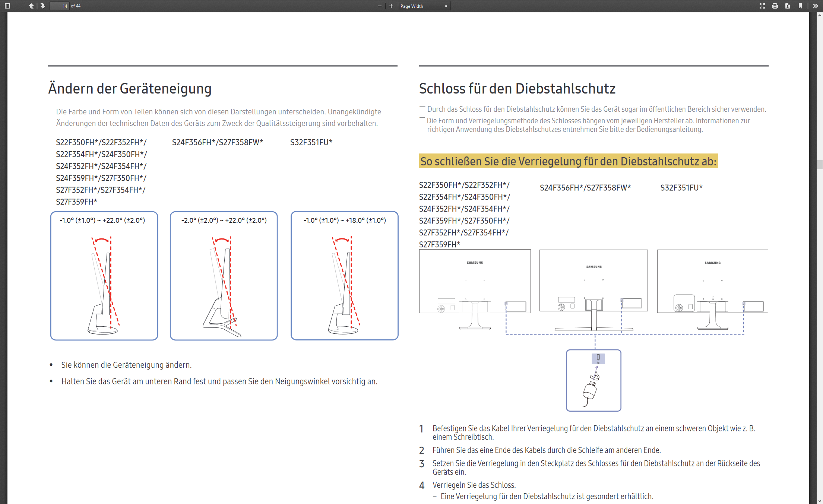Click the scrollbar down arrow

coord(820,501)
